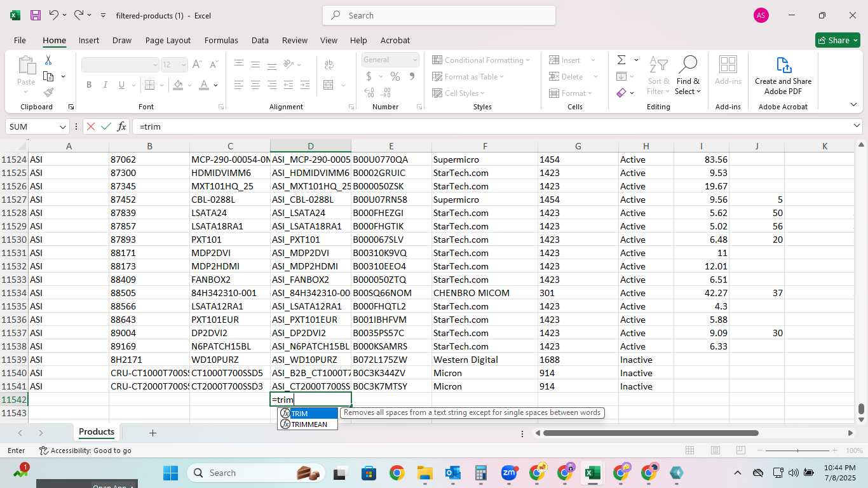Open the Format cells dropdown
Screen dimensions: 868x488
(x=571, y=93)
